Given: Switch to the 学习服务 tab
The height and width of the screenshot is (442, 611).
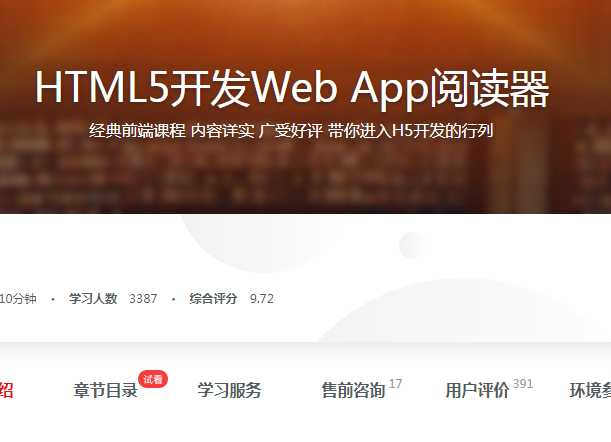Looking at the screenshot, I should click(x=229, y=391).
